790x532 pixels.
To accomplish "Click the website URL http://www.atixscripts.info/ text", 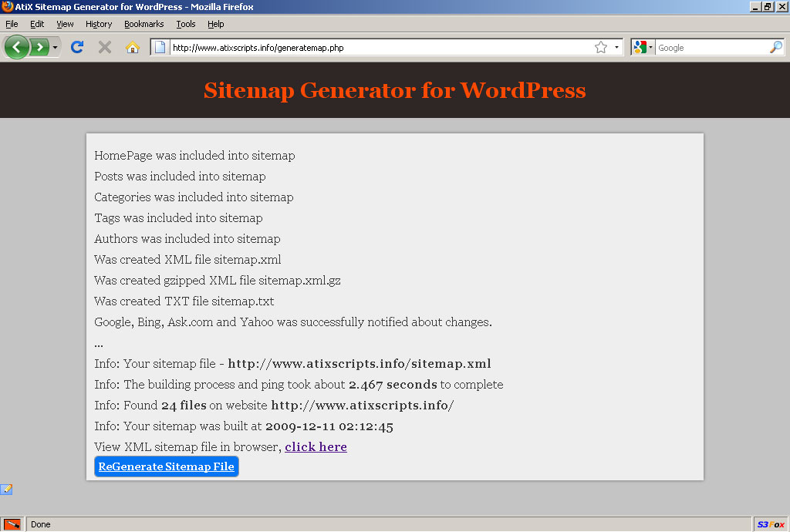I will pyautogui.click(x=363, y=405).
